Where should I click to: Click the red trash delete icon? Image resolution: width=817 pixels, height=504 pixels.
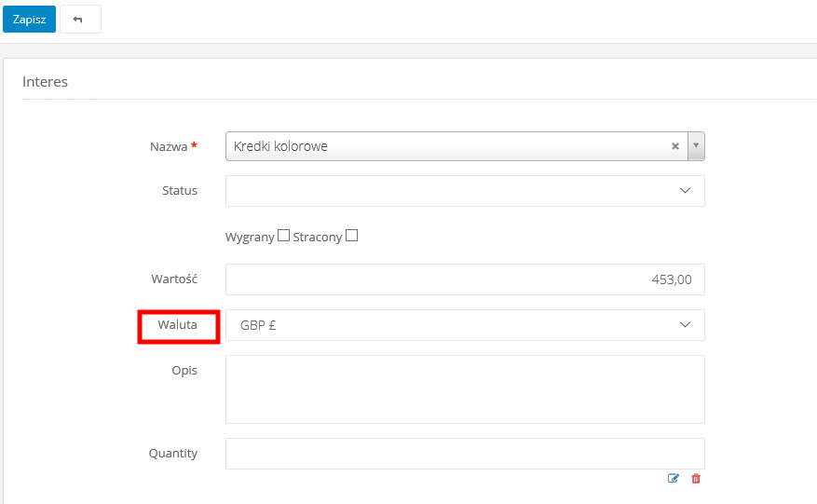point(696,479)
